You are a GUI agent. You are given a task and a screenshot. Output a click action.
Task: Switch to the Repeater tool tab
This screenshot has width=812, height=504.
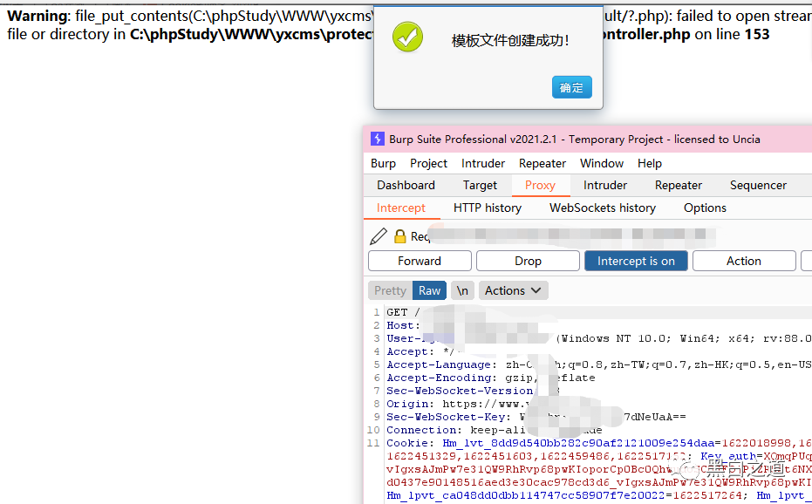(679, 185)
